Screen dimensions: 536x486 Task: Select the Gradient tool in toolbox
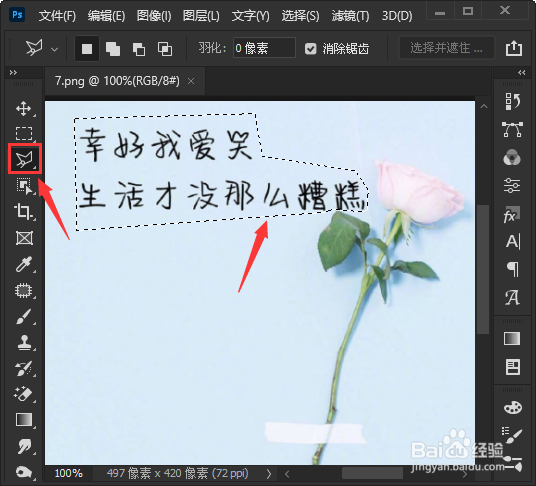24,420
